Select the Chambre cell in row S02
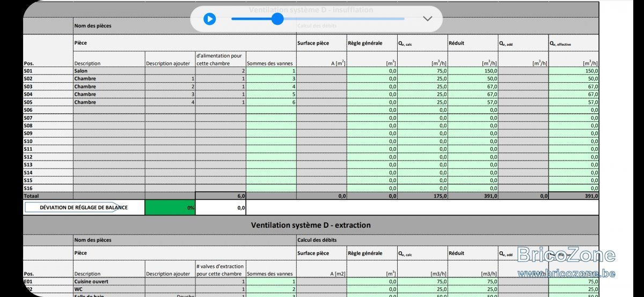This screenshot has height=297, width=644. [109, 78]
